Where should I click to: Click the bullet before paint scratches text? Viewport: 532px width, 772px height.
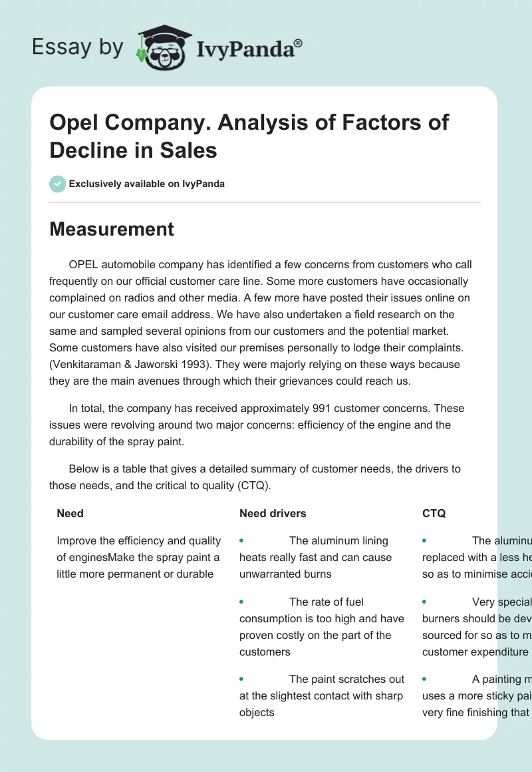point(241,679)
